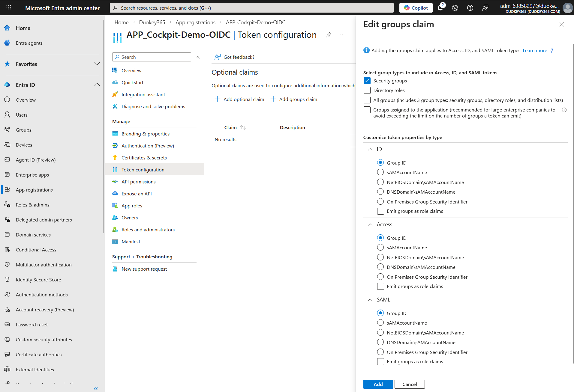Open the app launcher waffle icon
Image resolution: width=574 pixels, height=392 pixels.
[9, 7]
